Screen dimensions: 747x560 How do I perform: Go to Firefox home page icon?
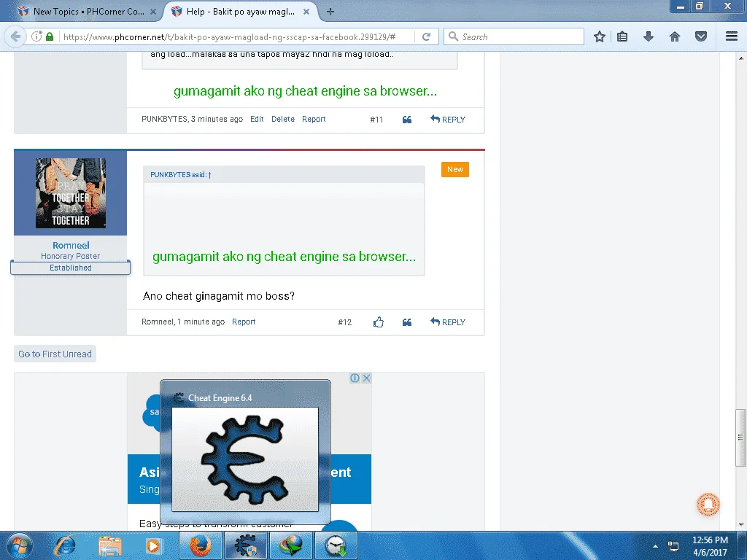point(675,36)
